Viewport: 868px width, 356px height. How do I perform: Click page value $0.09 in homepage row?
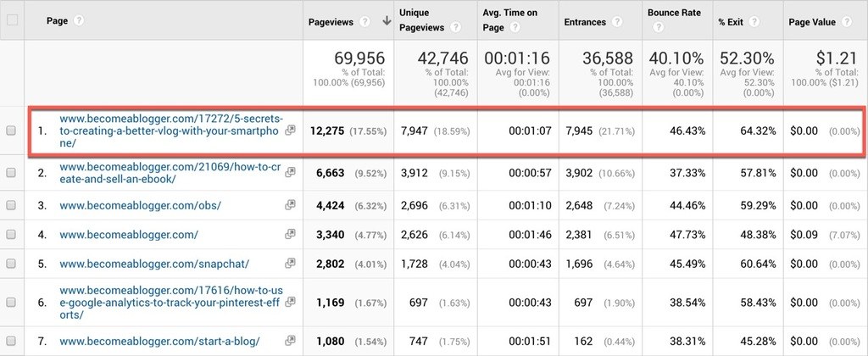pos(804,235)
